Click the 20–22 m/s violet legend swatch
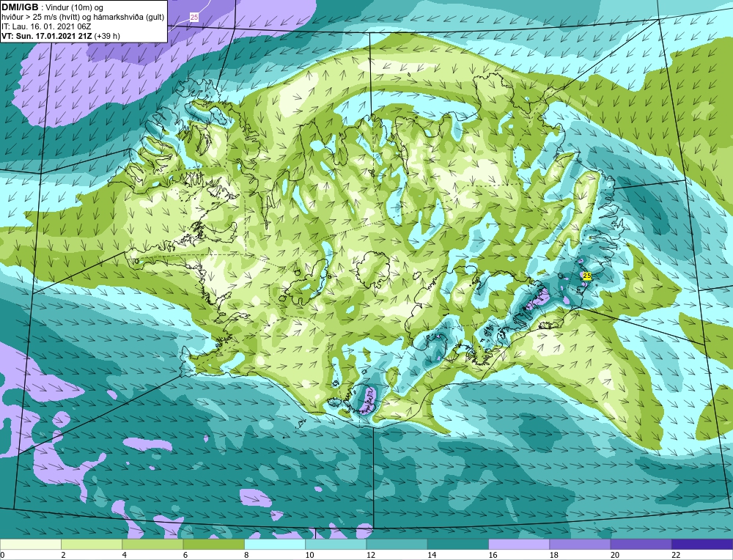The width and height of the screenshot is (733, 560). (641, 545)
